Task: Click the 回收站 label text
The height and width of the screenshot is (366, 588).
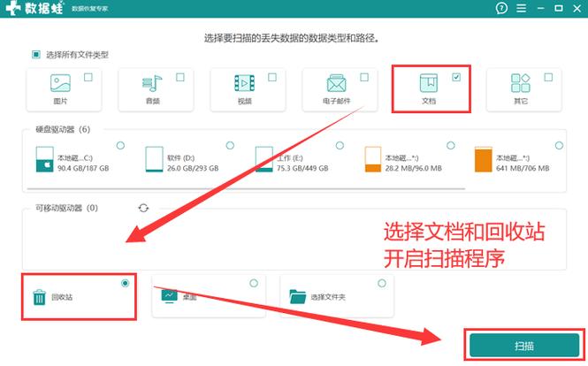Action: pos(62,297)
